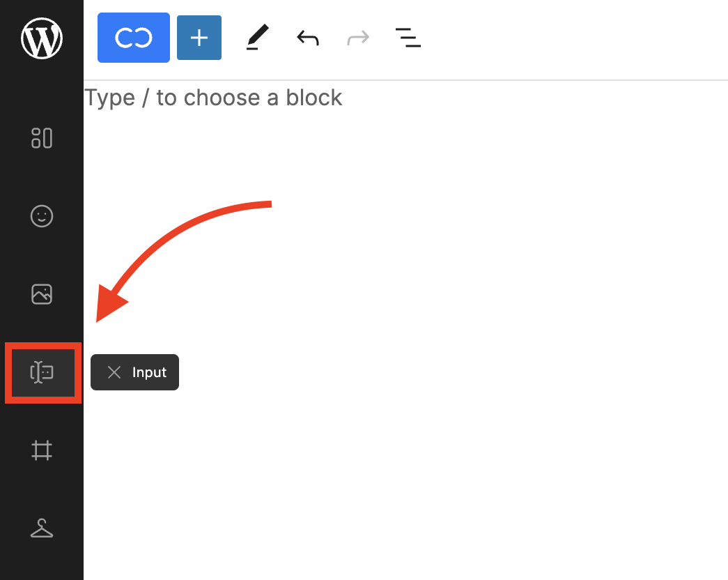Open the document overview list view
728x580 pixels.
408,38
